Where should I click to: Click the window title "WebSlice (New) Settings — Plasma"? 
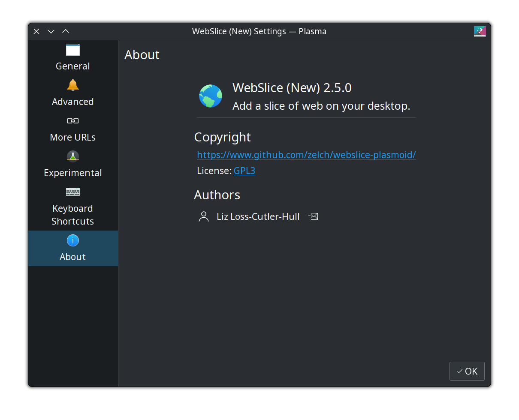[x=259, y=31]
